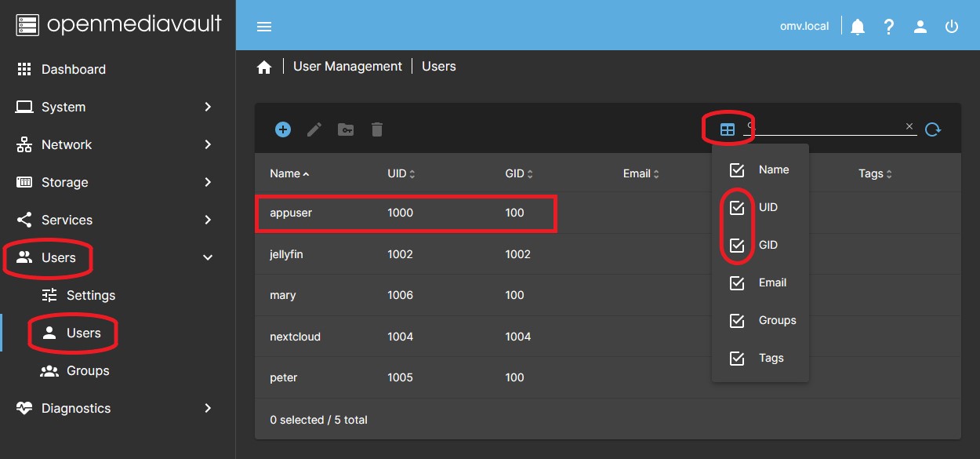Screen dimensions: 980x459
Task: Click the power icon in header
Action: [952, 27]
